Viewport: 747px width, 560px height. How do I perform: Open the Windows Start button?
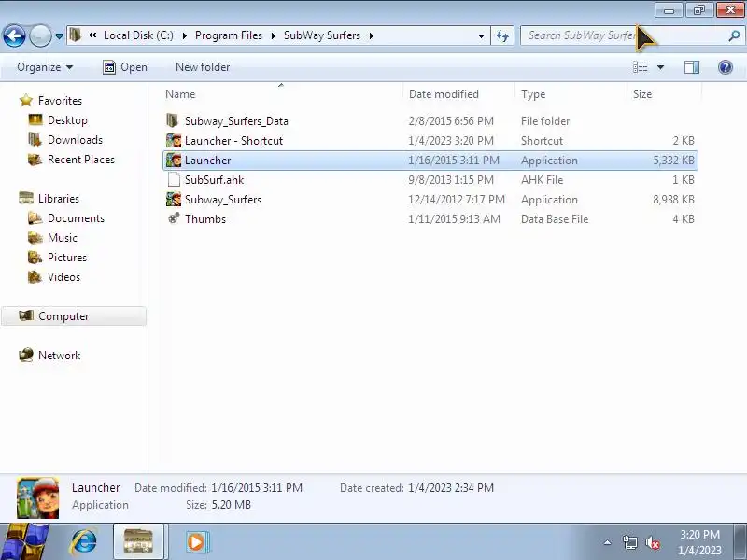24,542
